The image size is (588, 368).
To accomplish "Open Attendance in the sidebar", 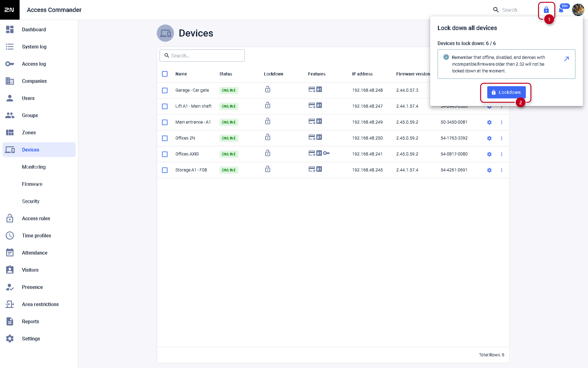I will tap(39, 253).
